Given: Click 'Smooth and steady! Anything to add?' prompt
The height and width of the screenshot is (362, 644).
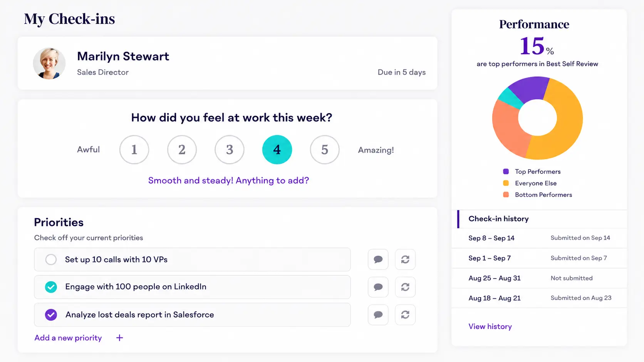Looking at the screenshot, I should tap(228, 180).
